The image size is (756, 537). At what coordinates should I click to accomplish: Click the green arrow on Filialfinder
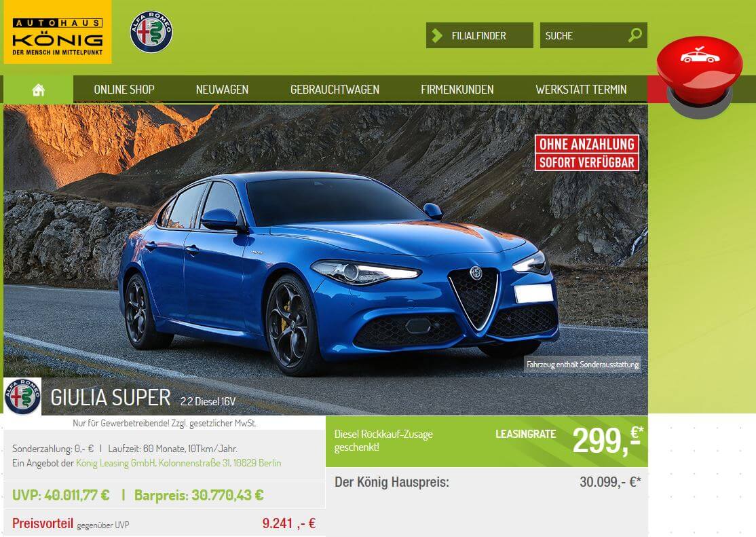(437, 36)
